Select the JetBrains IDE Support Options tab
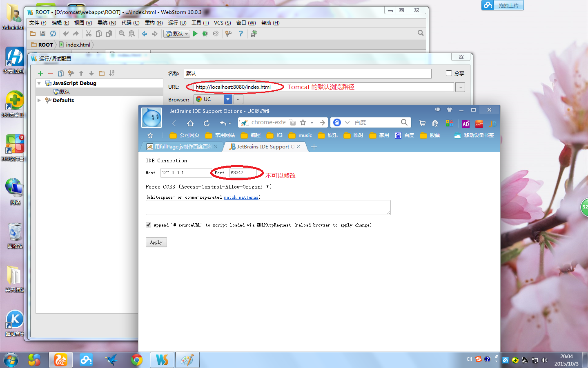 click(265, 146)
